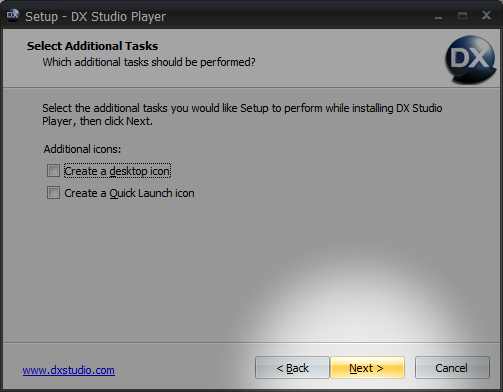Go back with the < Back button
The width and height of the screenshot is (503, 392).
click(292, 368)
